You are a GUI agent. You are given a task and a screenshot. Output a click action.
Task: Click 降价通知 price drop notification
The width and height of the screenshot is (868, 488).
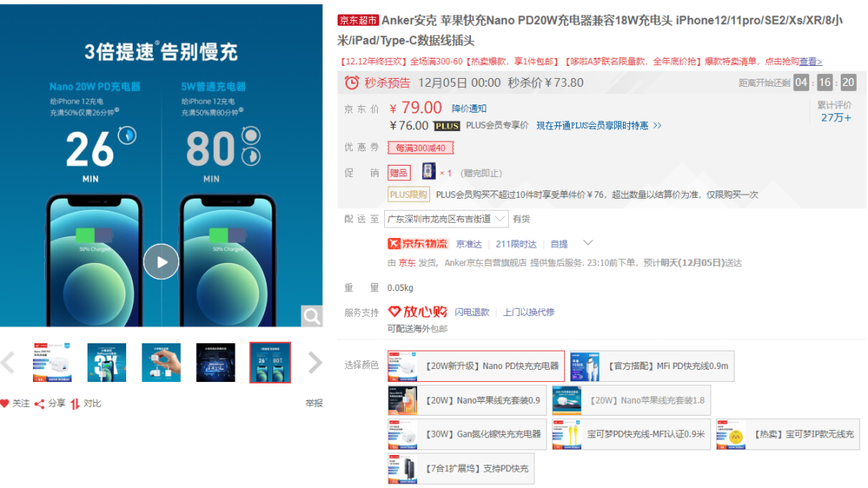[x=469, y=108]
